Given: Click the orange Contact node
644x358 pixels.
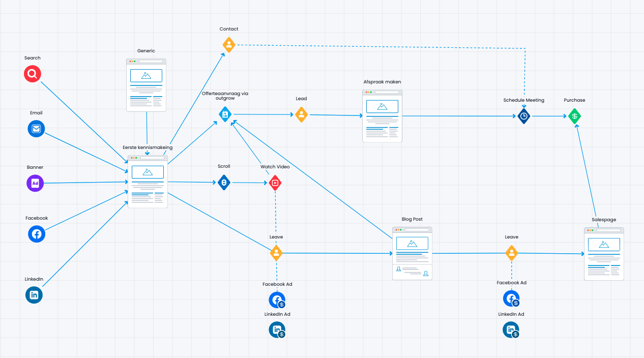Looking at the screenshot, I should (x=229, y=45).
